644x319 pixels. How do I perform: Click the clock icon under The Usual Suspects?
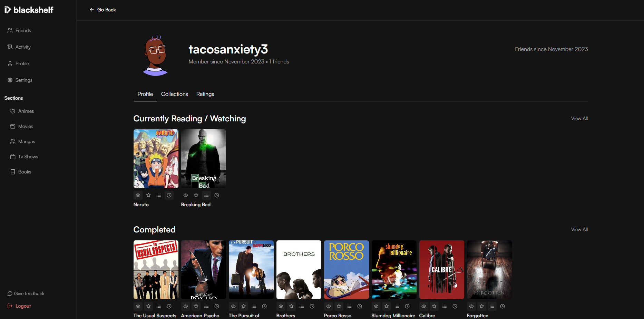[169, 306]
